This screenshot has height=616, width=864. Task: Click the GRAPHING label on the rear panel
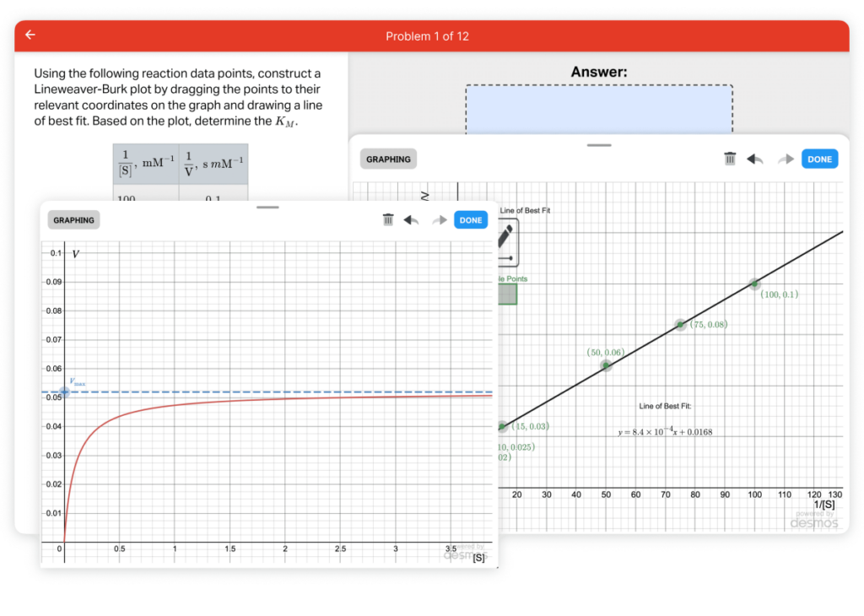387,159
